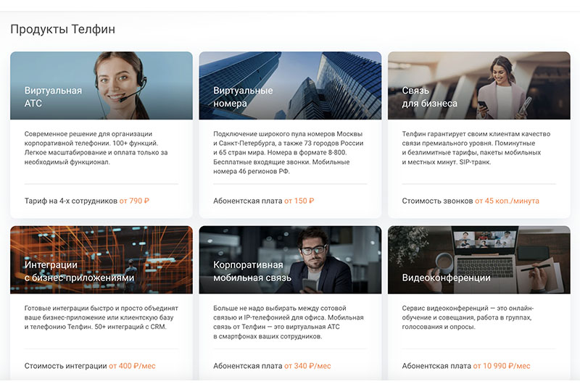Screen dimensions: 580x392
Task: Click description starting Готовые интеграции быстро
Action: (101, 317)
